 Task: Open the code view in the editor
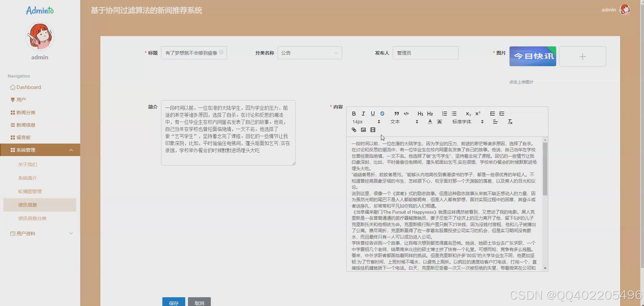pyautogui.click(x=406, y=114)
